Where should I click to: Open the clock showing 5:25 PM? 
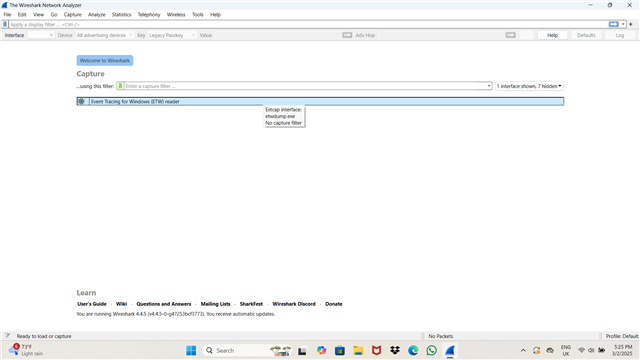[622, 350]
